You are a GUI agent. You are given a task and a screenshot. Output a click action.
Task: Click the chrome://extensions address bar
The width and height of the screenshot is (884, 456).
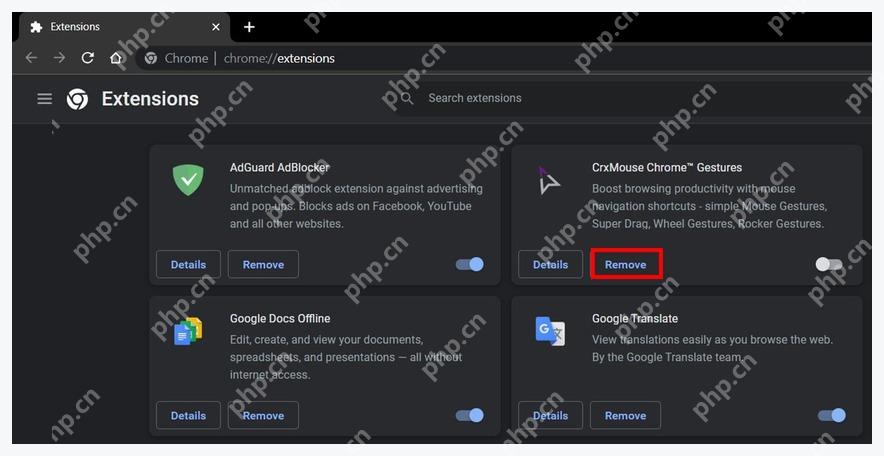coord(502,58)
